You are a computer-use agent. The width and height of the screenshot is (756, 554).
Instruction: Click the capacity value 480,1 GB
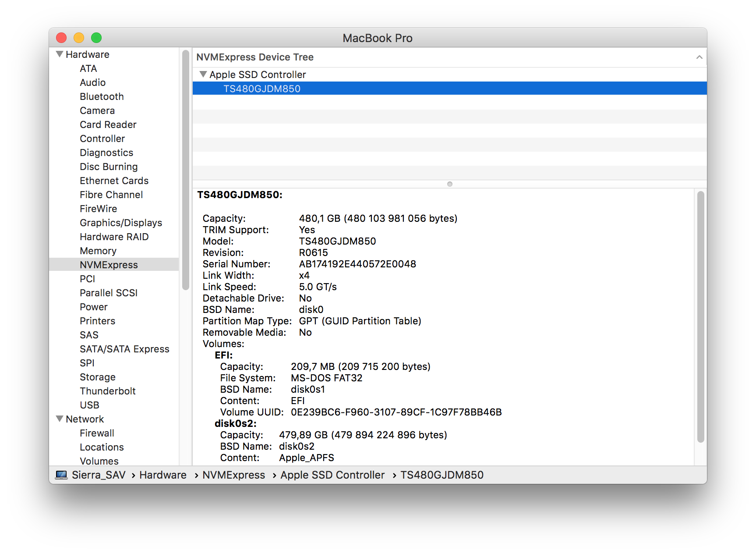coord(319,219)
